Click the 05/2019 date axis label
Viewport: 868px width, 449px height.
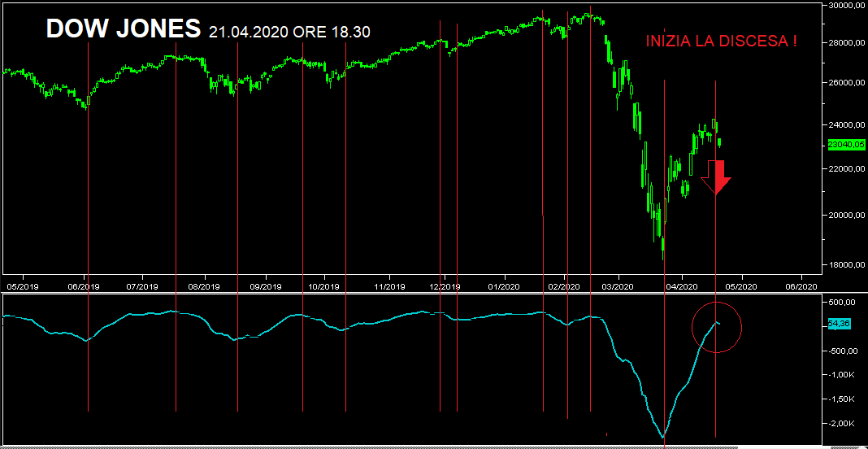(x=23, y=286)
